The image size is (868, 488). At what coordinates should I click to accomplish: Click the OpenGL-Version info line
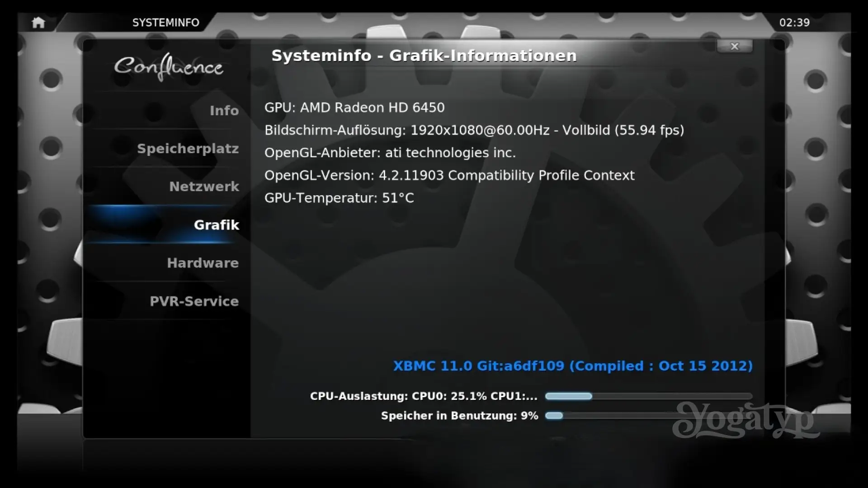(449, 175)
